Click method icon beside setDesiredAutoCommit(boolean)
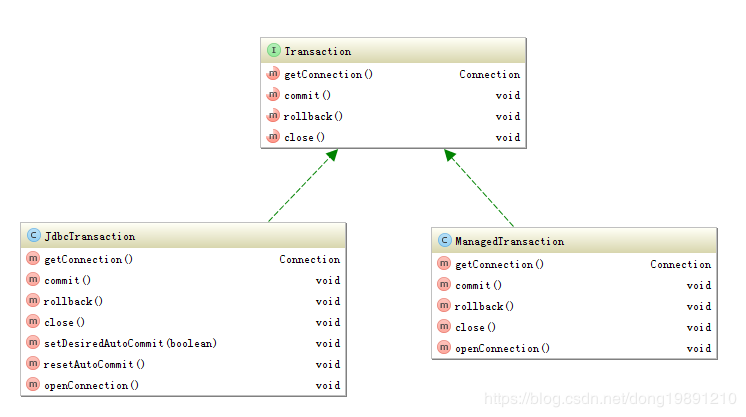This screenshot has height=417, width=746. pyautogui.click(x=33, y=343)
